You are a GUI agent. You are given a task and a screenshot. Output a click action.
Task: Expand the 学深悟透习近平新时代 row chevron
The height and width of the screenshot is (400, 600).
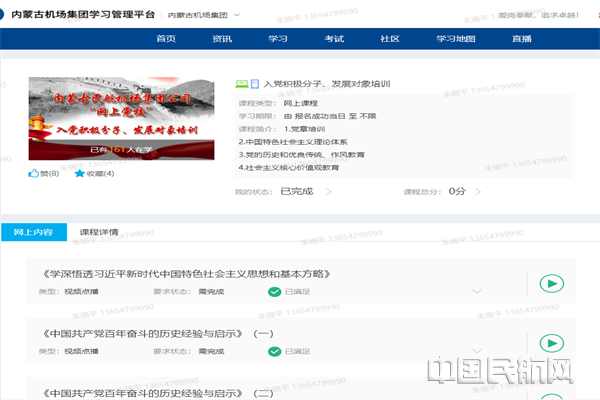[477, 291]
